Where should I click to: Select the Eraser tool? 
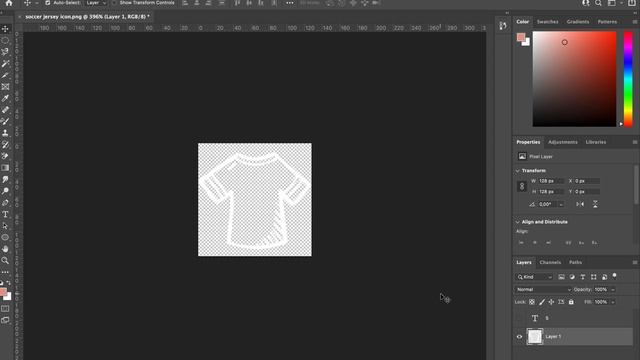[5, 156]
